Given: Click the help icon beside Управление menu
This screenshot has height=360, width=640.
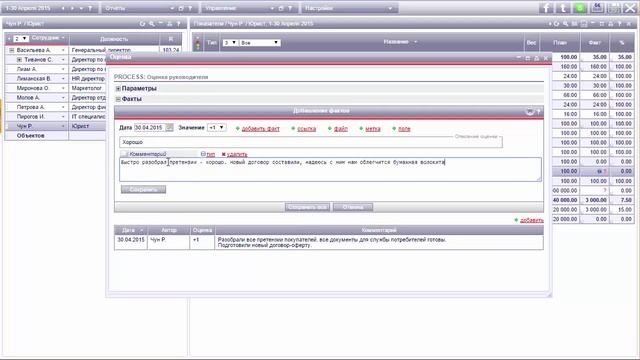Looking at the screenshot, I should (290, 8).
